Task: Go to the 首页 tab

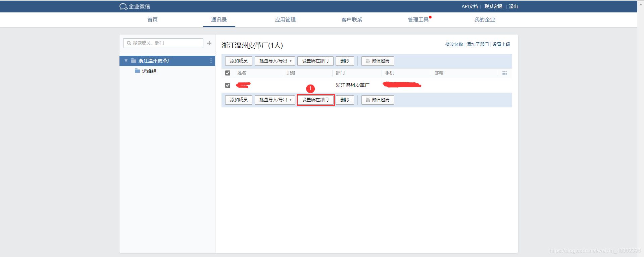Action: coord(152,20)
